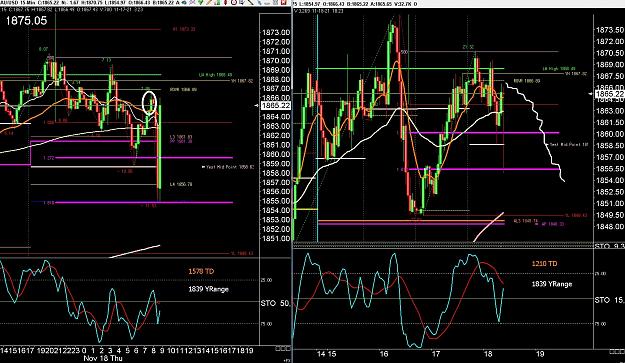Screen dimensions: 625x363
Task: Click the red icon at toolbar's right end
Action: (284, 2)
